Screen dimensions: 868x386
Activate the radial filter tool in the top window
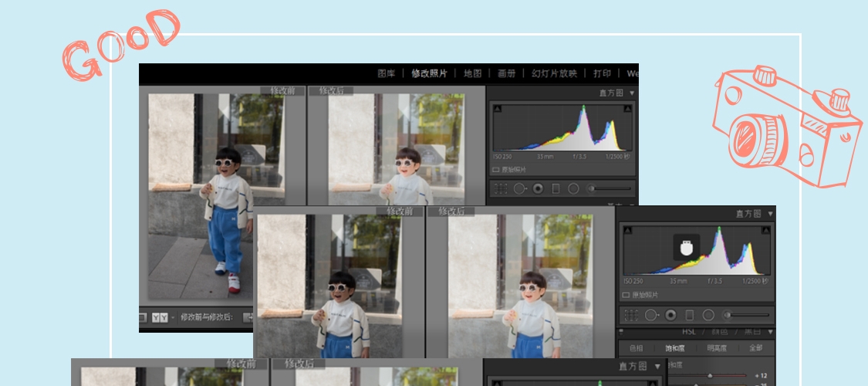[573, 188]
